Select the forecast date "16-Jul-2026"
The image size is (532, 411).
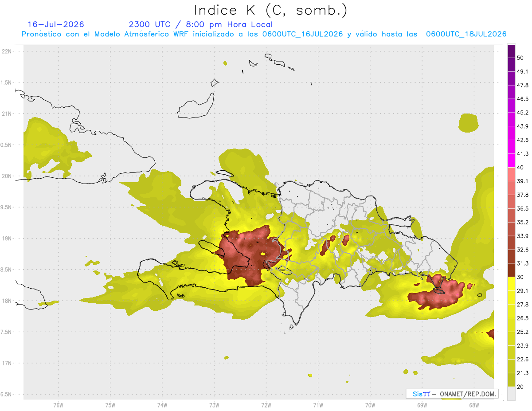coord(56,24)
